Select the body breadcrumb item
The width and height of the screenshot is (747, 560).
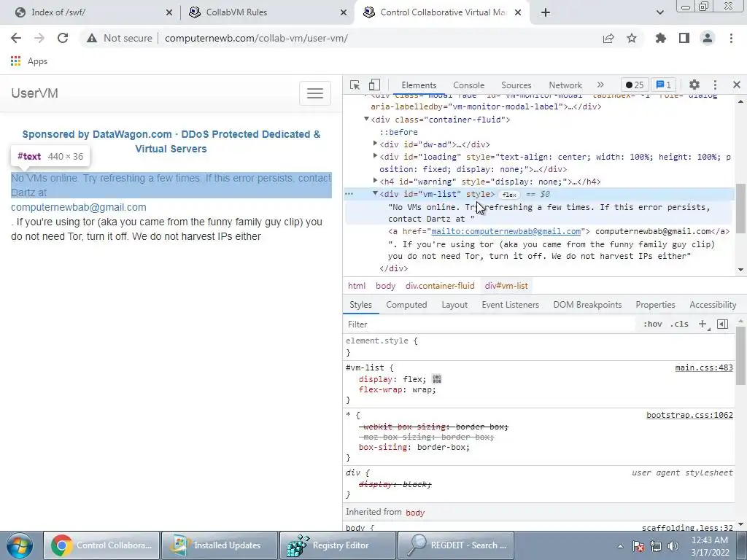385,286
